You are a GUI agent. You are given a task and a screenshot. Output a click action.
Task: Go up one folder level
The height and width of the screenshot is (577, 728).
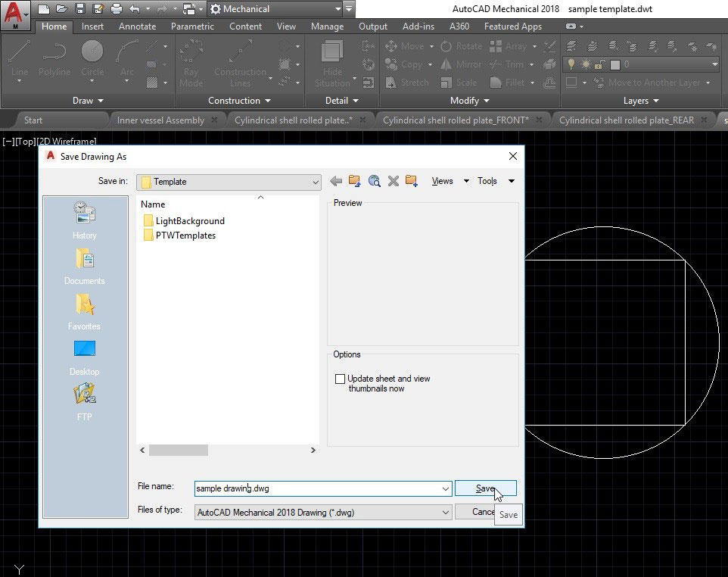354,181
